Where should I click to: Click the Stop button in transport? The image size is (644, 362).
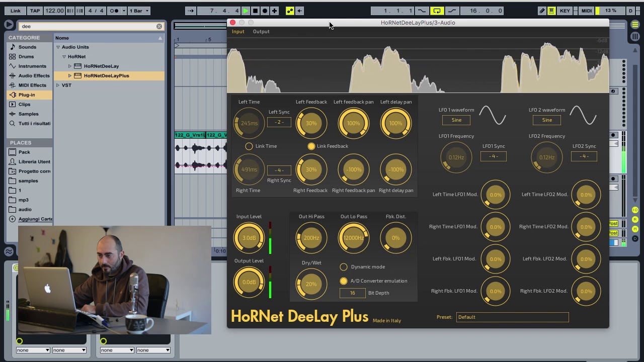[x=255, y=11]
